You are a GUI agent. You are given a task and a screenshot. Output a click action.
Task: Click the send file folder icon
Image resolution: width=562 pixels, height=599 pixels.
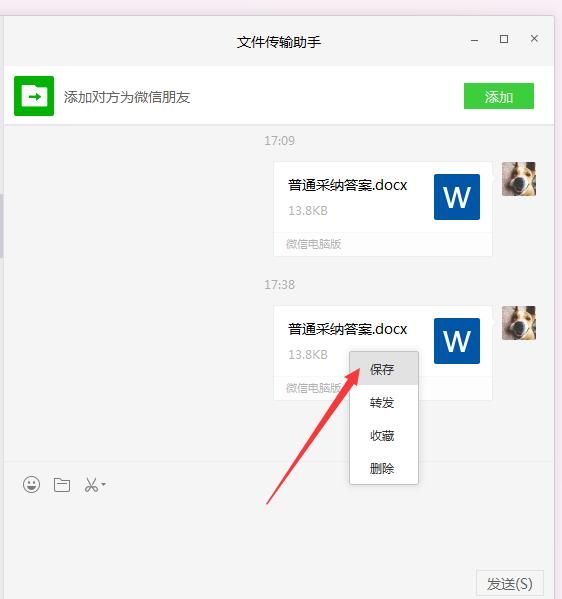[62, 485]
